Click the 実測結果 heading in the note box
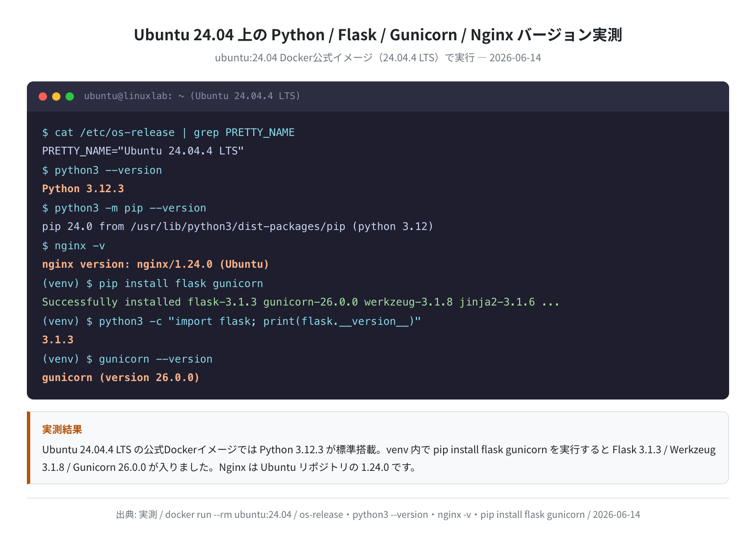The image size is (756, 538). click(x=62, y=429)
